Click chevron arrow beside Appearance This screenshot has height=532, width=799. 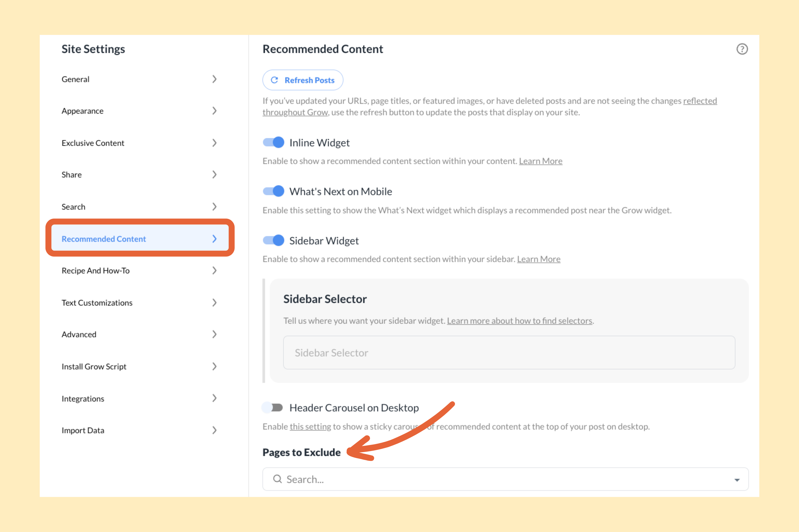point(214,111)
